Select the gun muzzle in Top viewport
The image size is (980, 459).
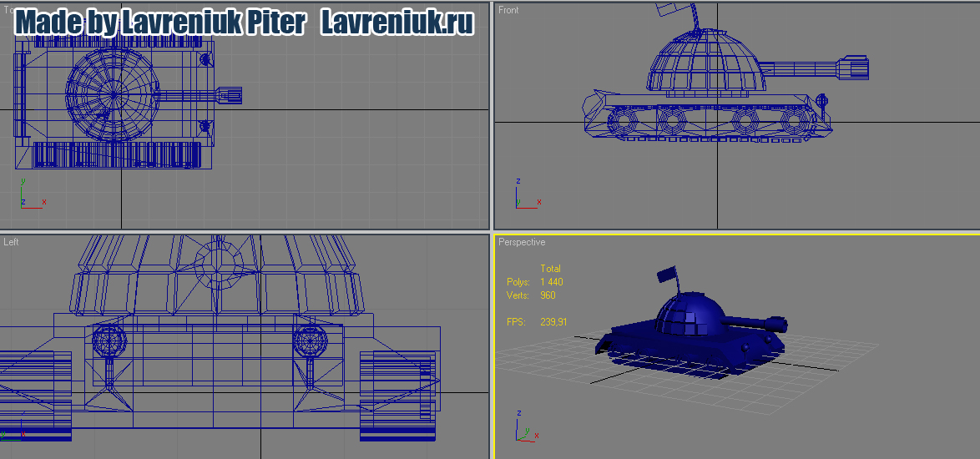pyautogui.click(x=230, y=95)
